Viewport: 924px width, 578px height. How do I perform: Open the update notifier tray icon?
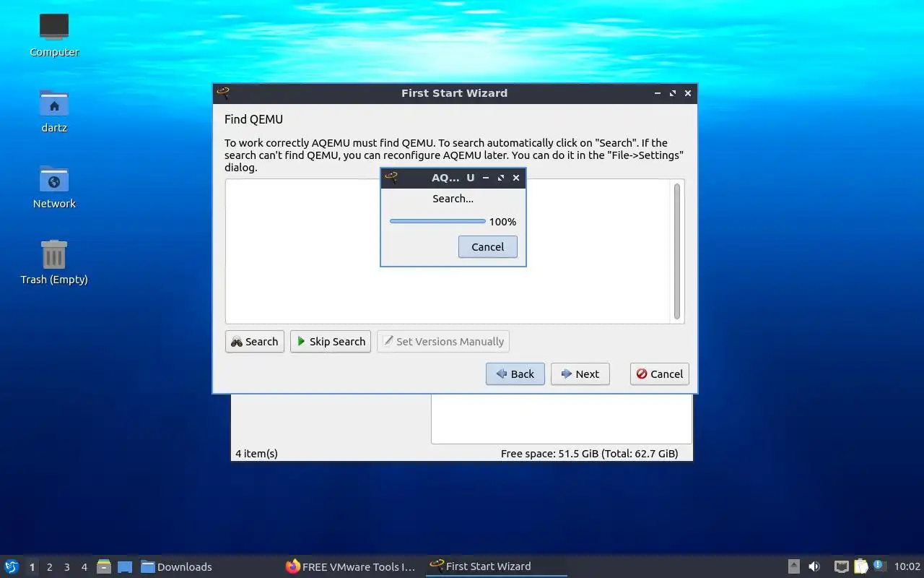coord(879,566)
